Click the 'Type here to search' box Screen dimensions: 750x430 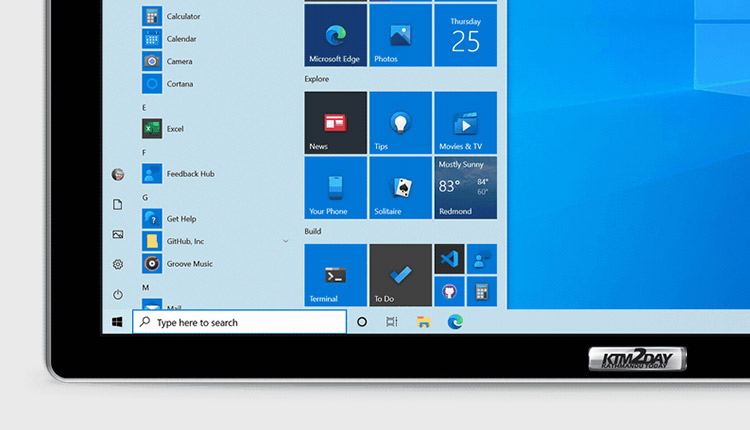pyautogui.click(x=240, y=322)
